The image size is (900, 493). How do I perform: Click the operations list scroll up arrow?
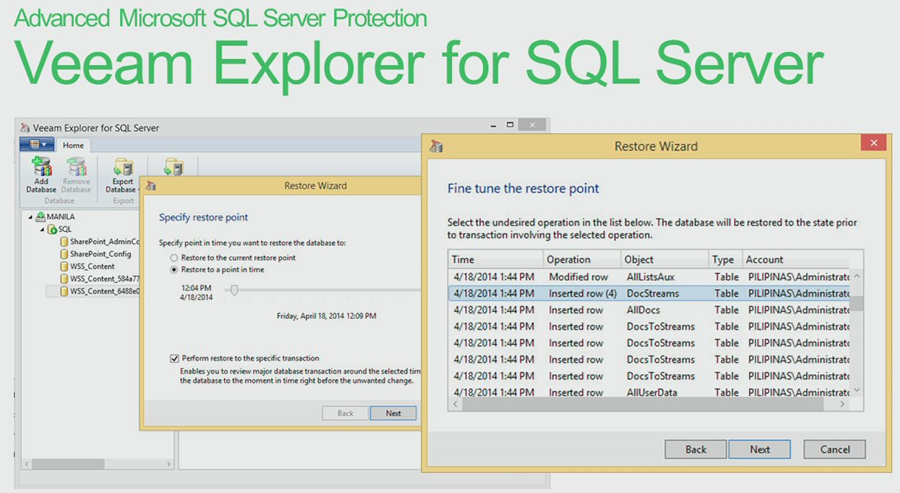coord(856,276)
